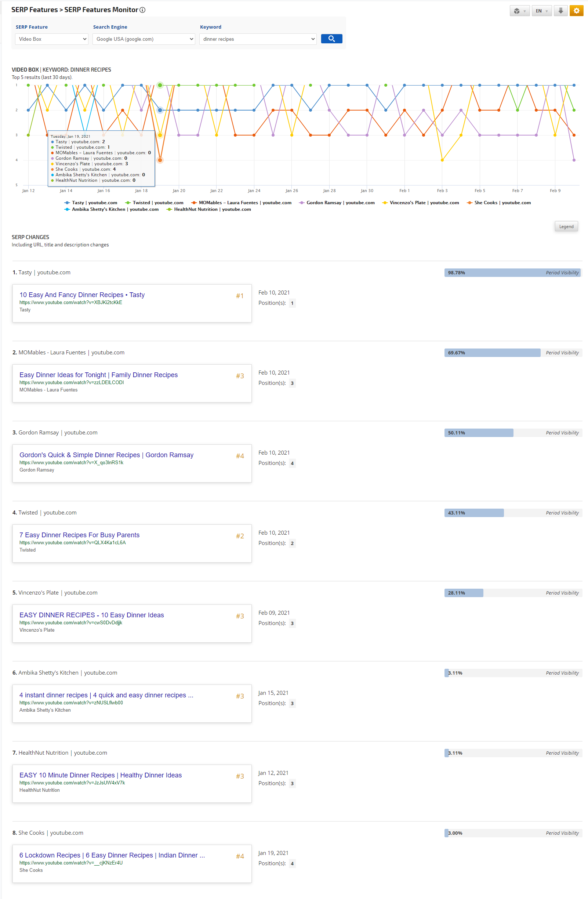This screenshot has width=588, height=899.
Task: Click the '#1' rank badge on Tasty card
Action: [x=240, y=296]
